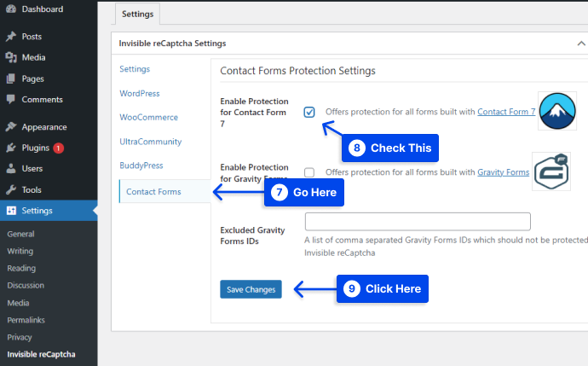588x366 pixels.
Task: Click the Media icon in sidebar
Action: 11,57
